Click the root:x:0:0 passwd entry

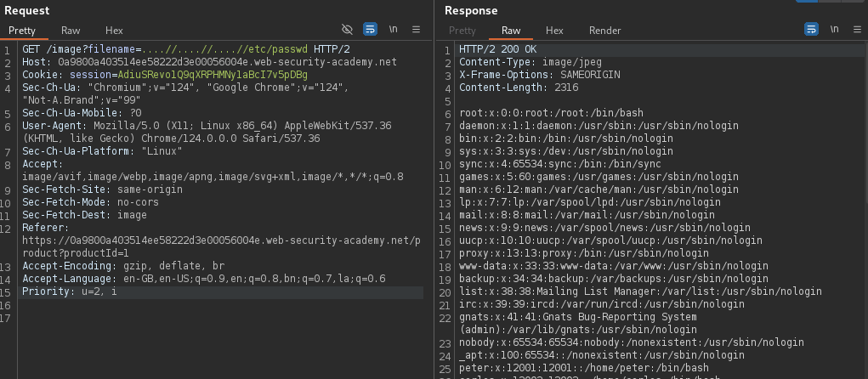(552, 113)
